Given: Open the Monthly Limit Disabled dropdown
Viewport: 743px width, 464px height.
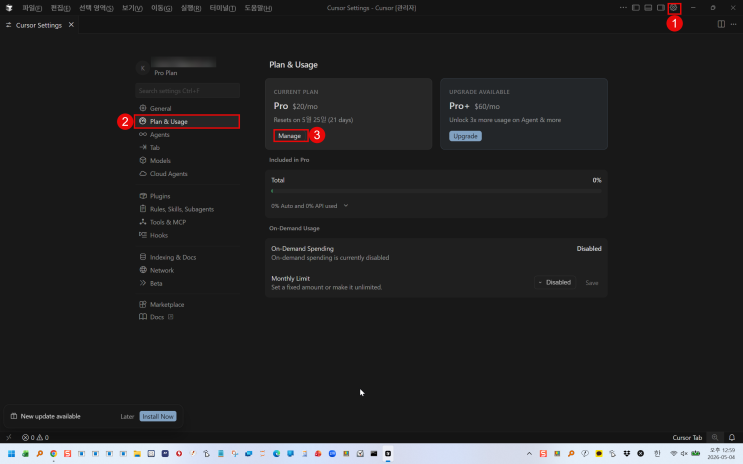Looking at the screenshot, I should pyautogui.click(x=555, y=282).
